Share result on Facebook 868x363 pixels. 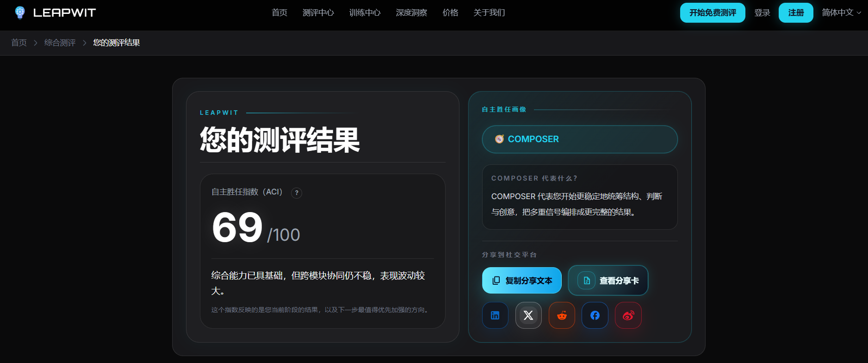tap(595, 315)
